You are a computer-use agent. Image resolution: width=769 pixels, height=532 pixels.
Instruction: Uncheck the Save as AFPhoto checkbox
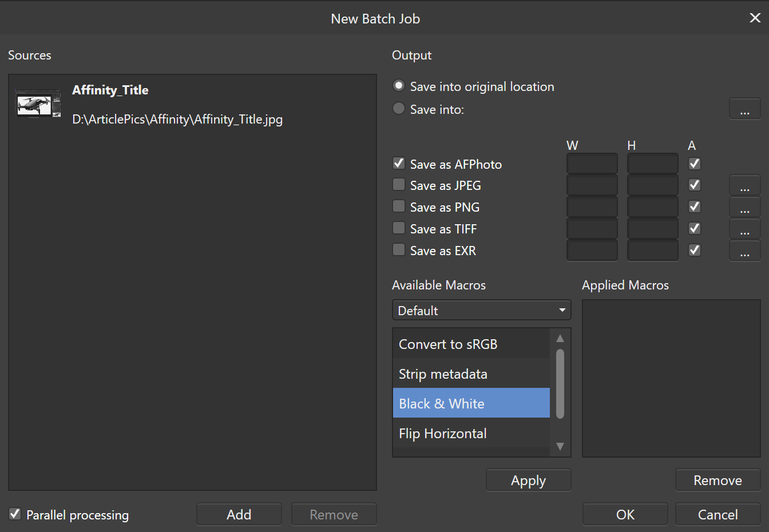[399, 164]
